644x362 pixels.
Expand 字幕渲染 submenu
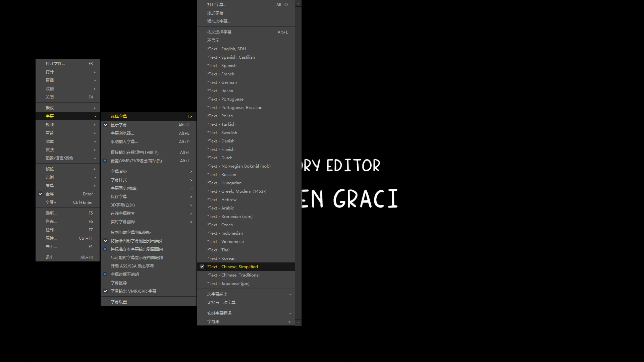pos(149,172)
